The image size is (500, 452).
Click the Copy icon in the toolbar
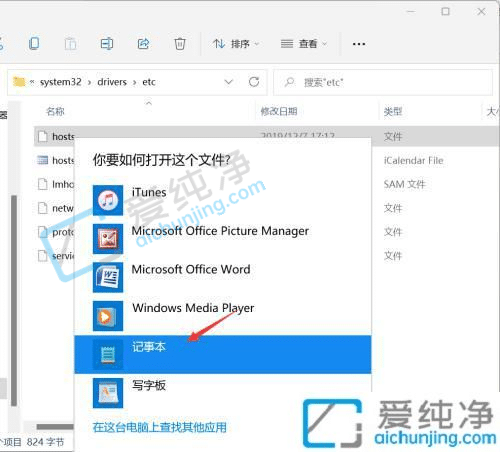pyautogui.click(x=34, y=44)
